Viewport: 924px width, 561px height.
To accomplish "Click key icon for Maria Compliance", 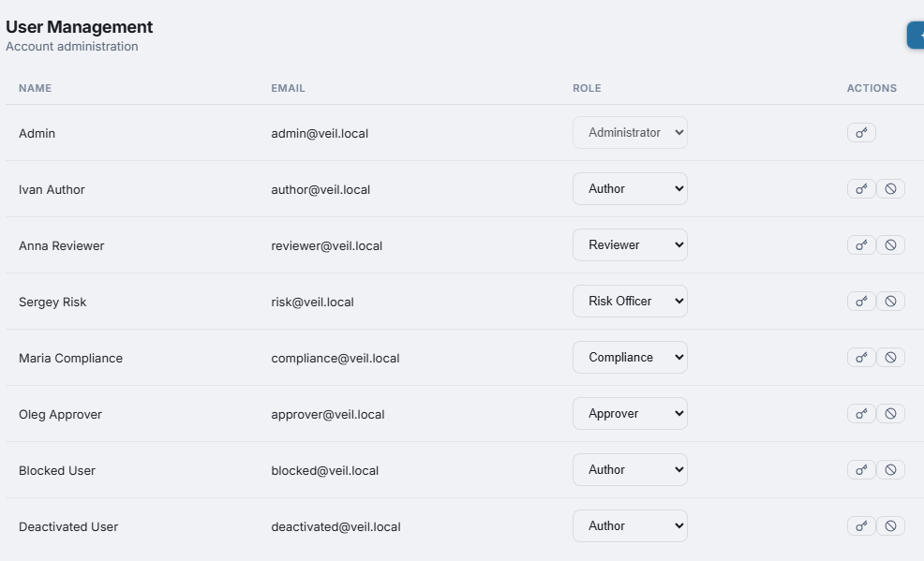I will click(x=861, y=358).
